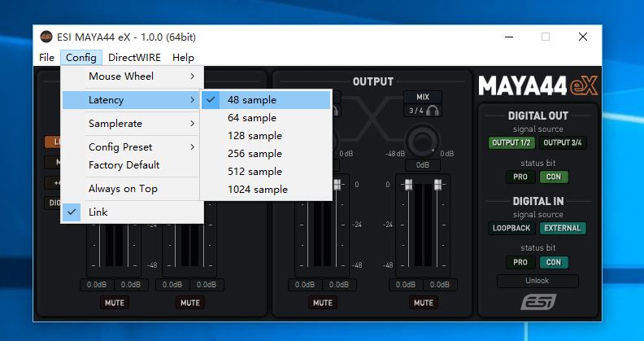Click the ESI logo at bottom right
The image size is (644, 341).
pyautogui.click(x=537, y=302)
